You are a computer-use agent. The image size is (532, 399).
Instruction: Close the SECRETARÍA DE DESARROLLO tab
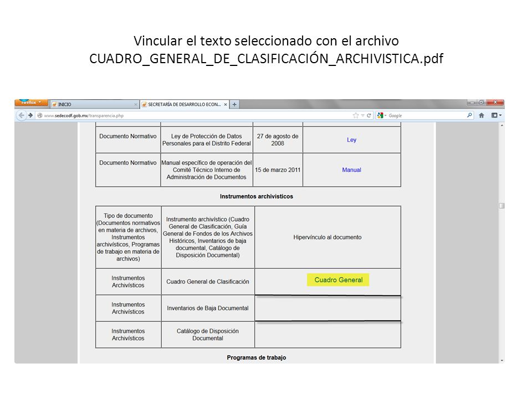point(226,105)
